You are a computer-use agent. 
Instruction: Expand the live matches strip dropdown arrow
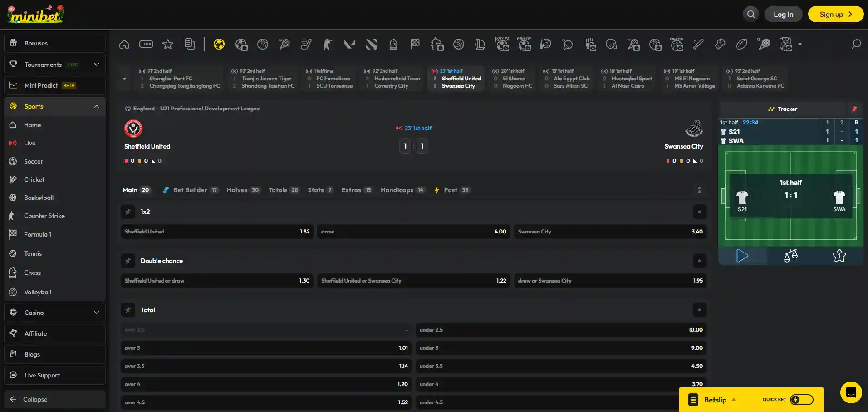124,79
